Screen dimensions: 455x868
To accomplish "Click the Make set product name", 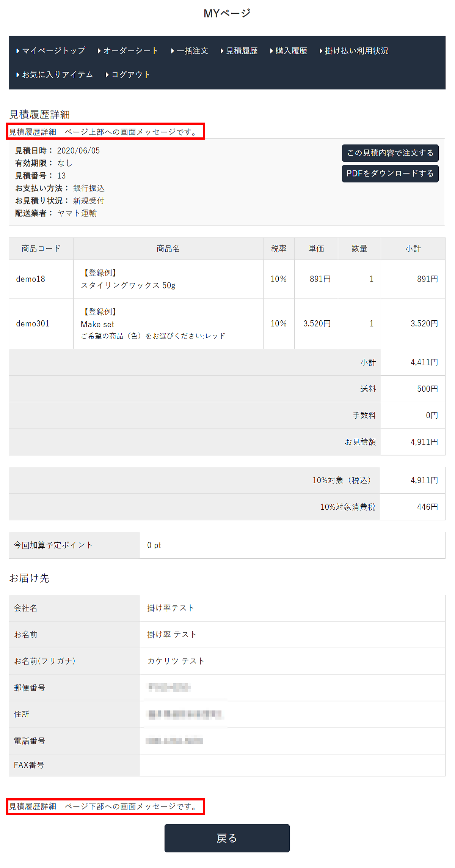I will [97, 324].
